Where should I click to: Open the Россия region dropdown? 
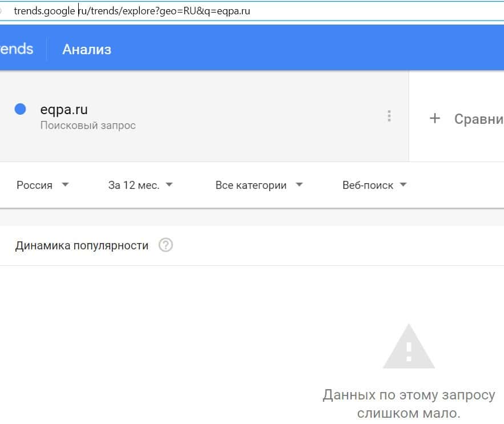(x=35, y=185)
